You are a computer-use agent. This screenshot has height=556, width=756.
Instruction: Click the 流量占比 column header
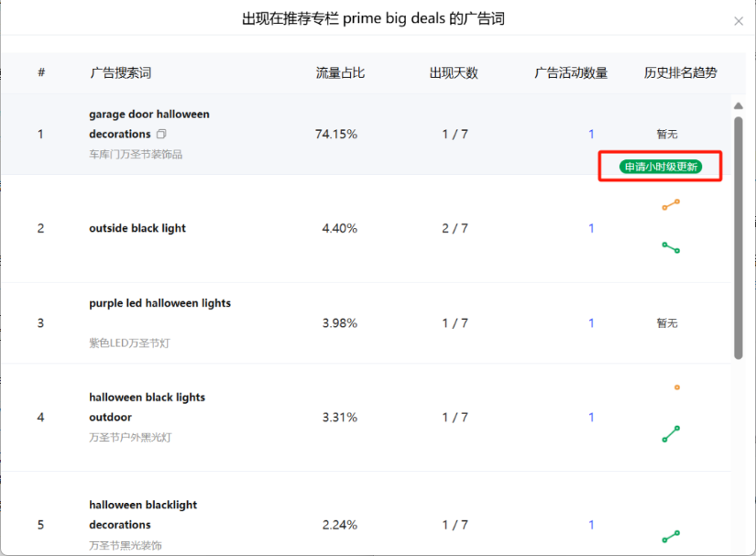340,72
